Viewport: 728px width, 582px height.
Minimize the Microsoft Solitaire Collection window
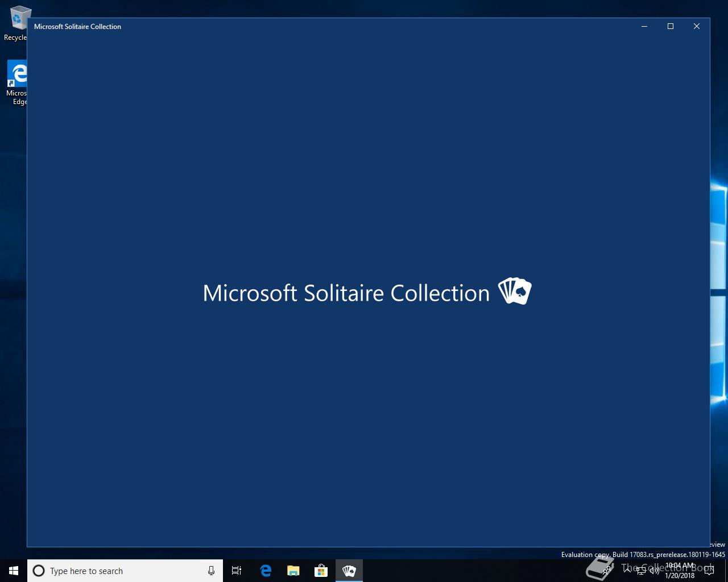(644, 26)
